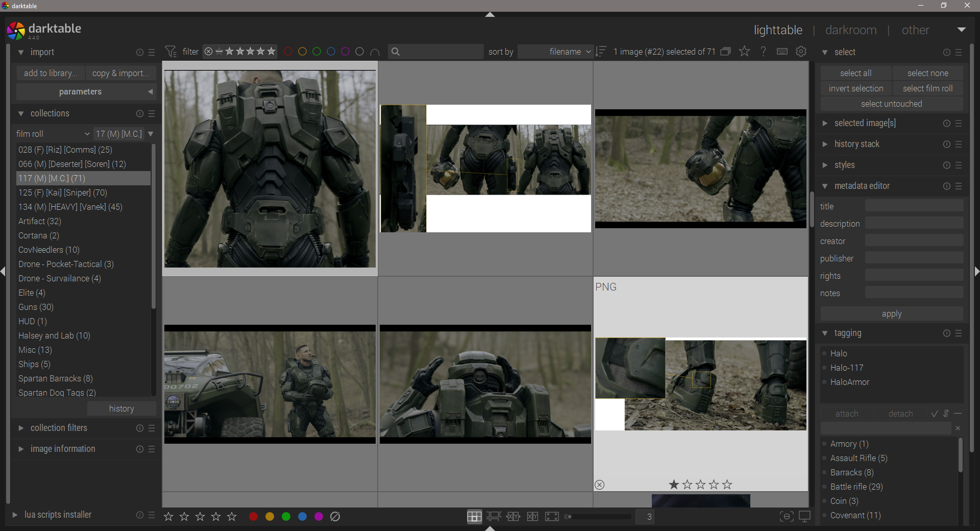Open full preview layout icon

tap(552, 517)
